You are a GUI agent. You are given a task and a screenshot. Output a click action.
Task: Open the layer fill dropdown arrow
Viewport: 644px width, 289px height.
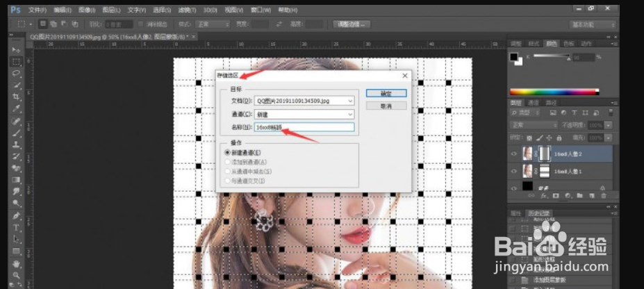pyautogui.click(x=609, y=138)
